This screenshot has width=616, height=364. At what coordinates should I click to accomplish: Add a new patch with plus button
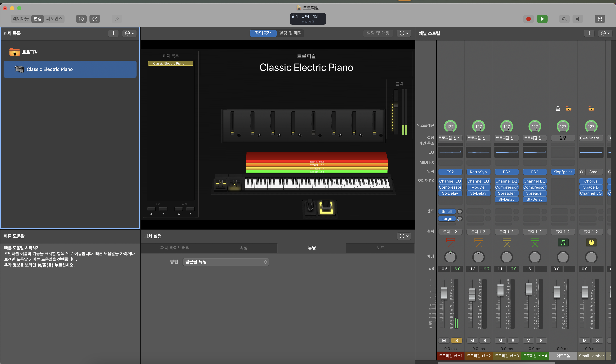[x=113, y=33]
